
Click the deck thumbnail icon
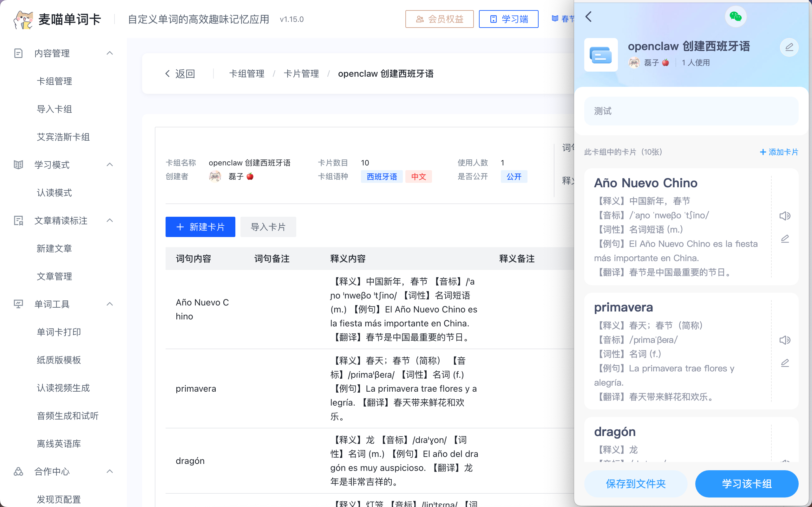point(601,55)
